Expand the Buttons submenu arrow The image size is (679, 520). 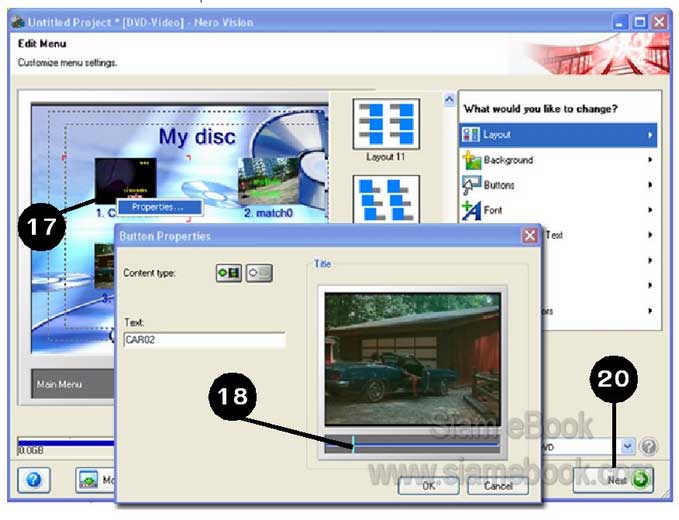[650, 185]
